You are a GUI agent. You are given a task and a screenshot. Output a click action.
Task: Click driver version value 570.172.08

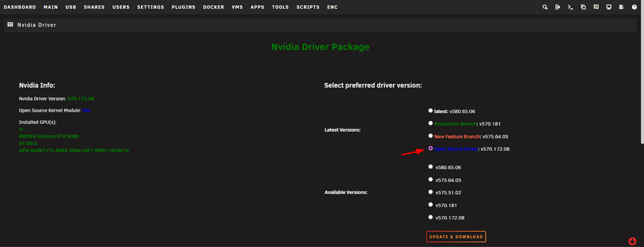click(81, 99)
